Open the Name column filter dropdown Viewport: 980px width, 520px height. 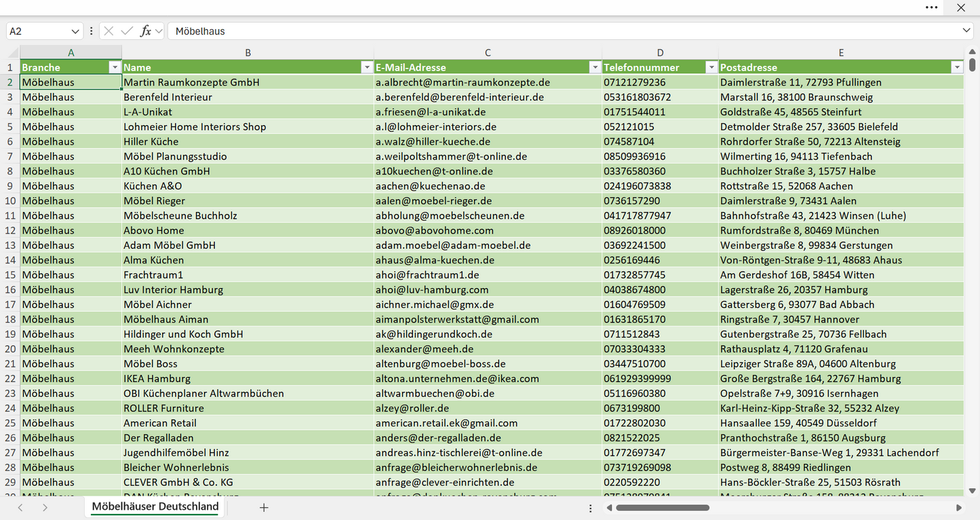click(x=367, y=67)
